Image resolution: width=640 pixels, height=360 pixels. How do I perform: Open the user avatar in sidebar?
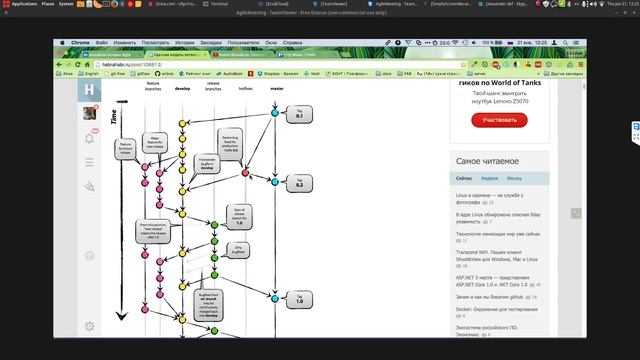coord(89,113)
